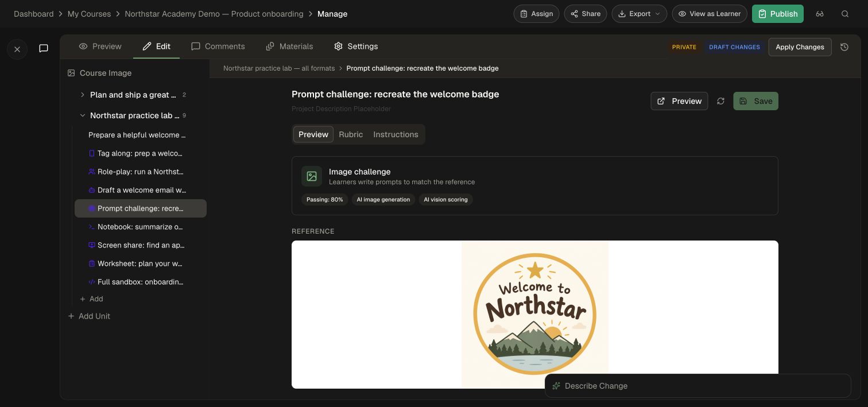The height and width of the screenshot is (407, 868).
Task: Save the prompt challenge
Action: pyautogui.click(x=755, y=101)
